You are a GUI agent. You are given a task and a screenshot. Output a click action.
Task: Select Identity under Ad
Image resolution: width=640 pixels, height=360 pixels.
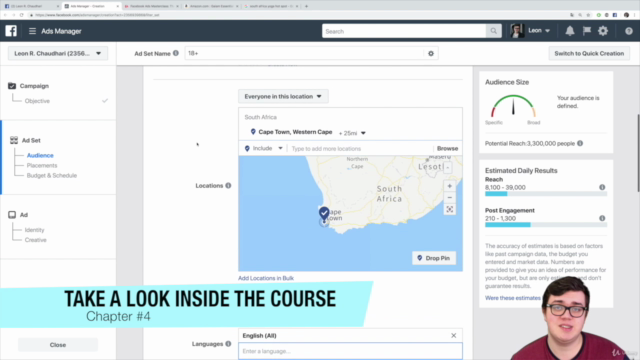click(34, 230)
